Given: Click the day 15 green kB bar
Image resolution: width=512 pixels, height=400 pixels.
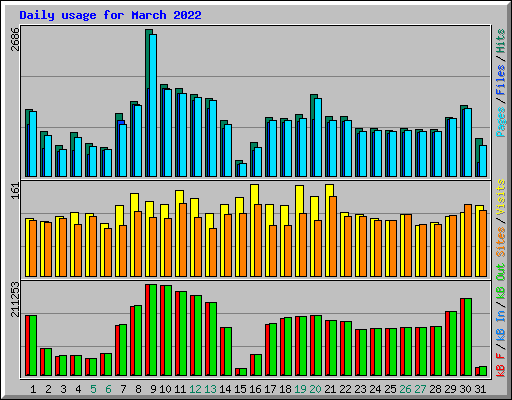Looking at the screenshot, I should coord(243,372).
